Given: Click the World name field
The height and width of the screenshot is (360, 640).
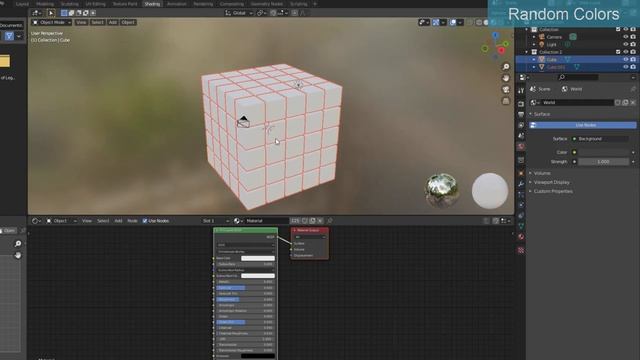Looking at the screenshot, I should 577,102.
